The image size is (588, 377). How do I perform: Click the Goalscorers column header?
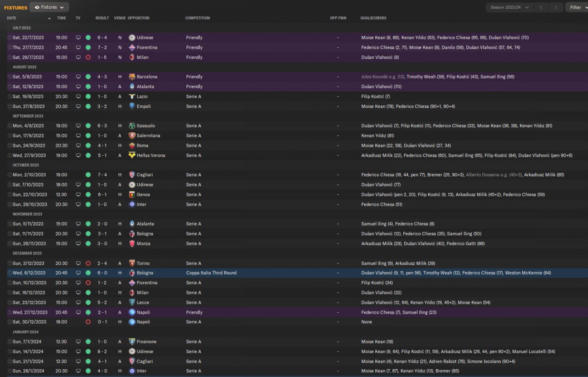373,18
